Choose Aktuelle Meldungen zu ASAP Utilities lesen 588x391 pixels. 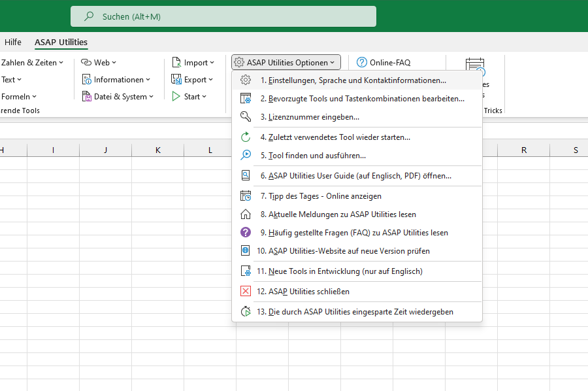point(357,214)
